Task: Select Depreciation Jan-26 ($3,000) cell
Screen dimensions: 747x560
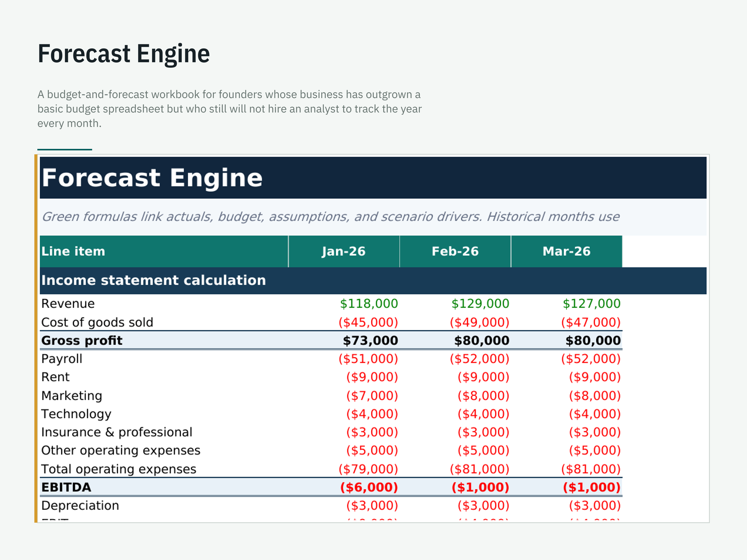Action: (372, 506)
